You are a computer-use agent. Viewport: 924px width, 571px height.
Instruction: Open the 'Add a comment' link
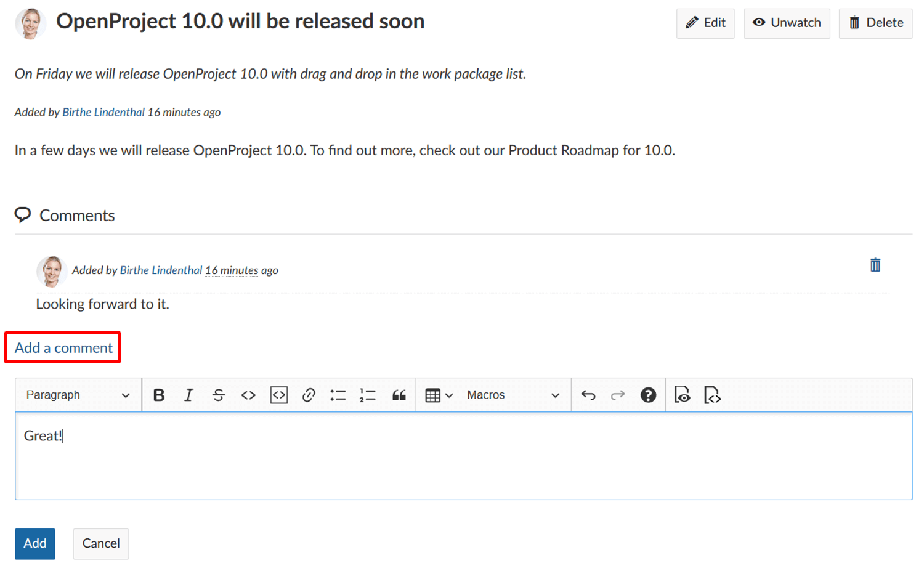(63, 348)
